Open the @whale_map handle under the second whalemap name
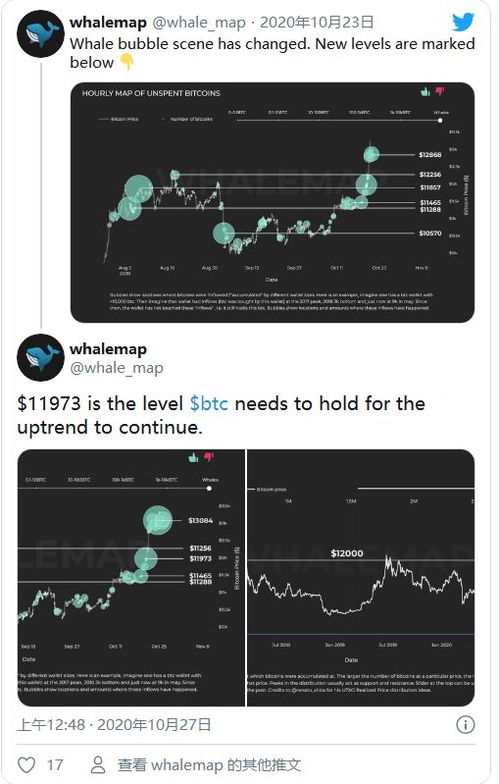This screenshot has width=499, height=784. pyautogui.click(x=116, y=368)
